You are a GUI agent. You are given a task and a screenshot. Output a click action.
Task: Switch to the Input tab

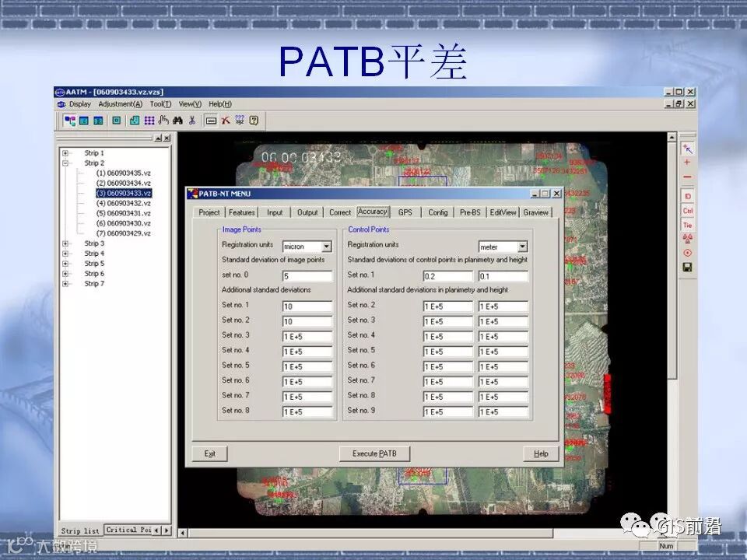coord(275,212)
